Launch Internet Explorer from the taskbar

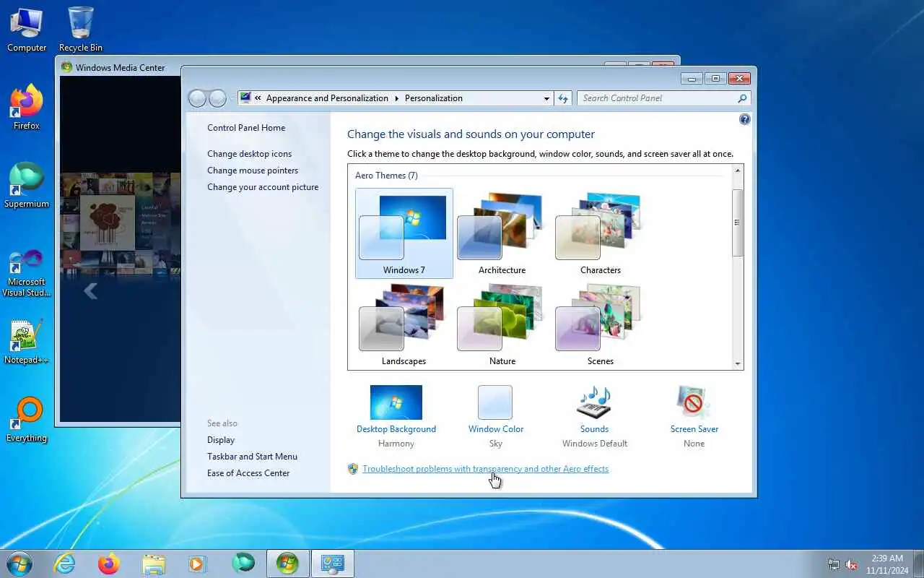[x=65, y=564]
